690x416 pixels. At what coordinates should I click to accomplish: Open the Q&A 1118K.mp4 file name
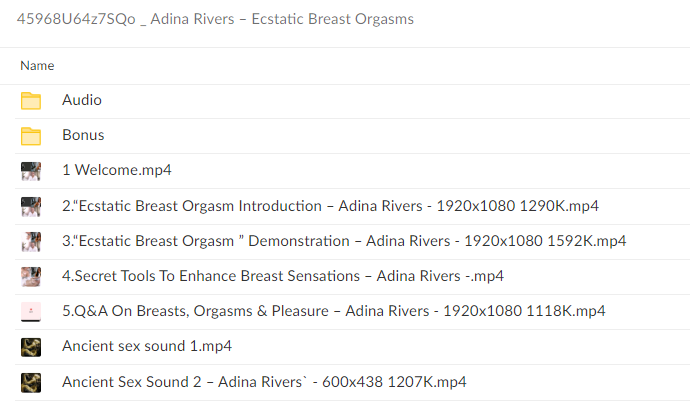pos(333,311)
